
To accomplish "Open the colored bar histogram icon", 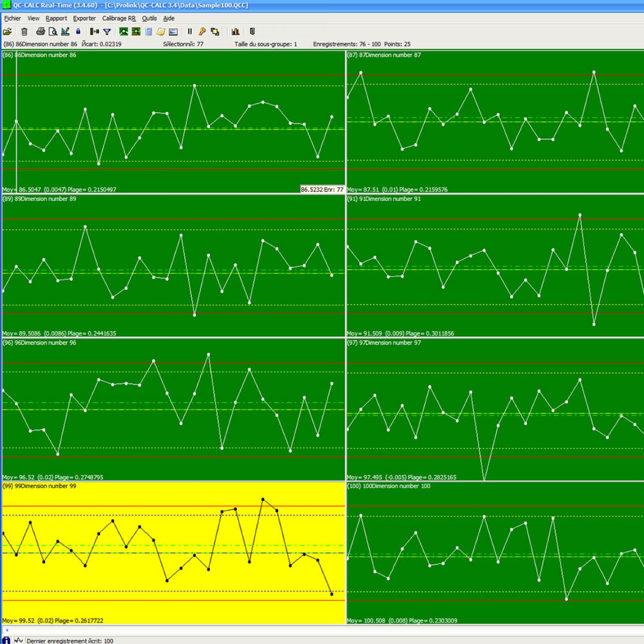I will click(x=235, y=31).
